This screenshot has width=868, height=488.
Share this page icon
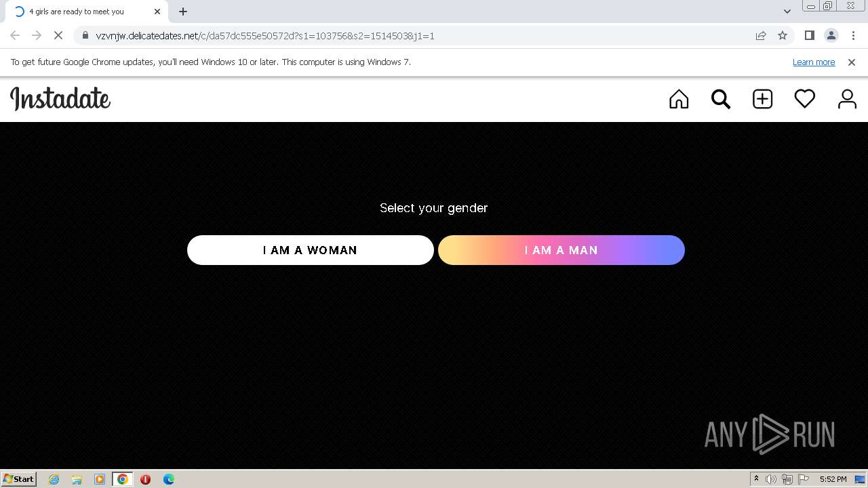[761, 35]
